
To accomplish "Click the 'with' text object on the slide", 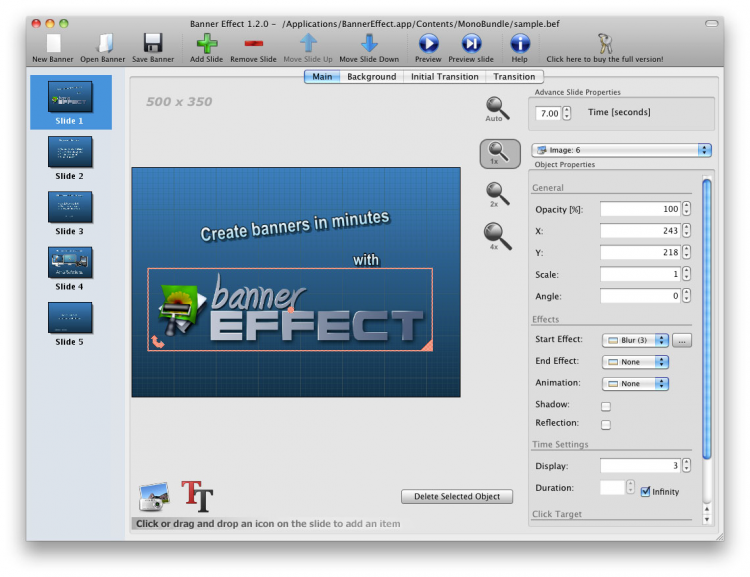I will 366,260.
